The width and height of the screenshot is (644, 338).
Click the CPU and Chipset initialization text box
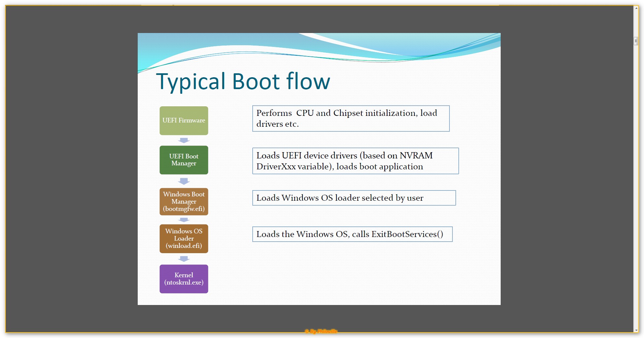click(350, 118)
